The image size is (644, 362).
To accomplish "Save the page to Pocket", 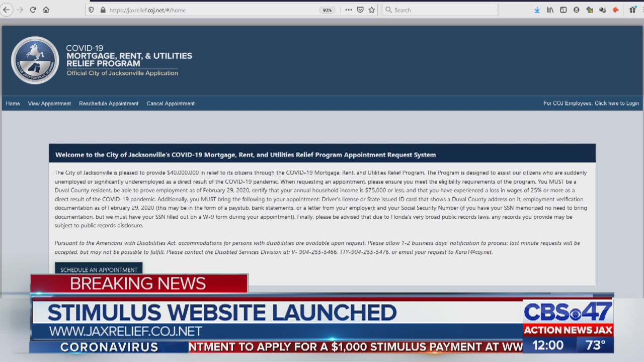I will pos(360,10).
